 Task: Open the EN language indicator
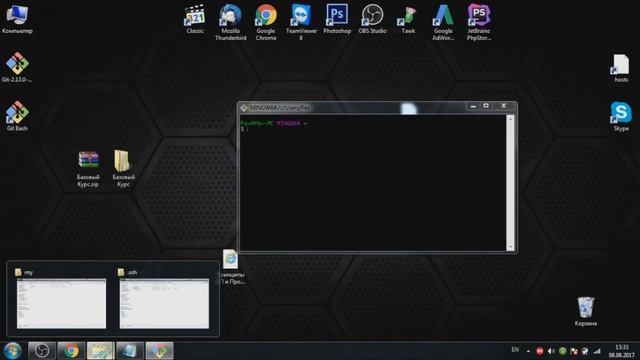(515, 350)
